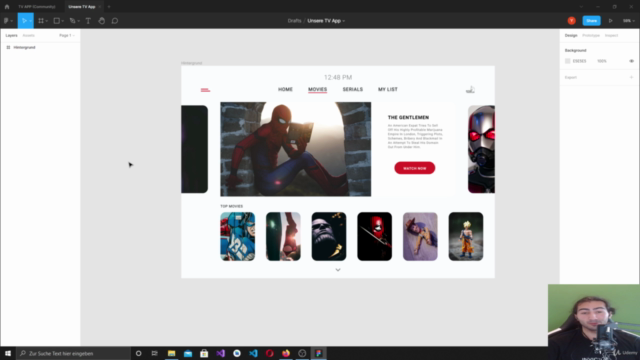Switch to the Prototype tab

pyautogui.click(x=591, y=36)
